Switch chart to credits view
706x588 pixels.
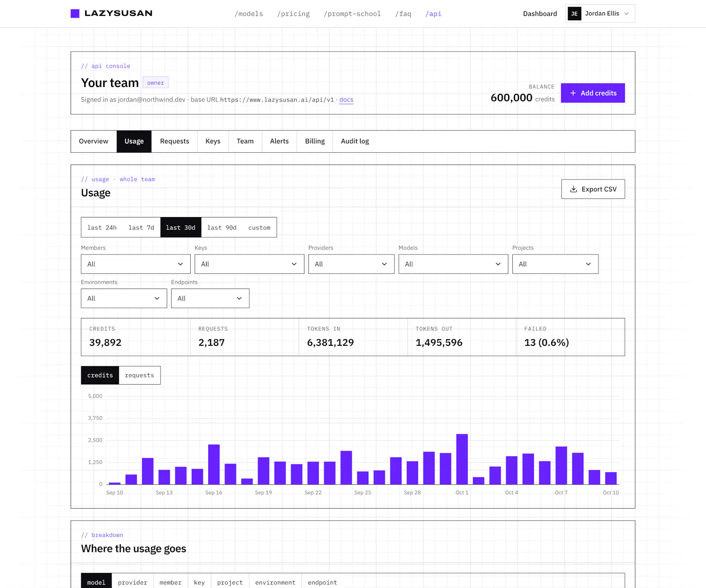click(x=100, y=375)
